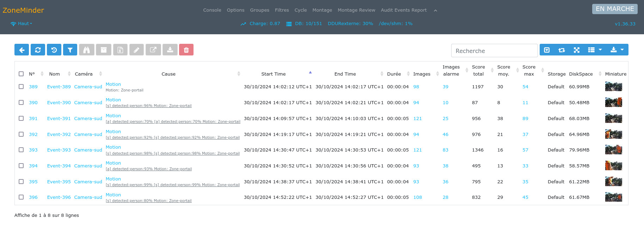This screenshot has height=237, width=644.
Task: Open the Filtres menu item
Action: pyautogui.click(x=282, y=10)
